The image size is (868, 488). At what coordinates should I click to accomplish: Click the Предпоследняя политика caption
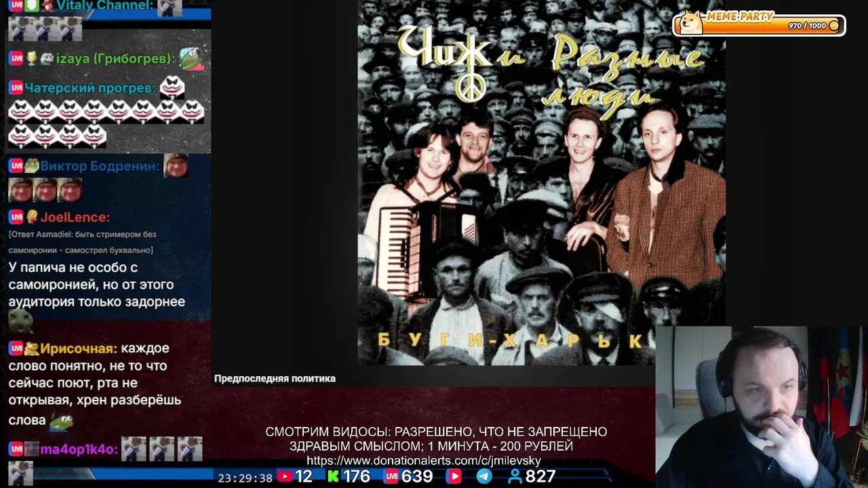pos(275,379)
